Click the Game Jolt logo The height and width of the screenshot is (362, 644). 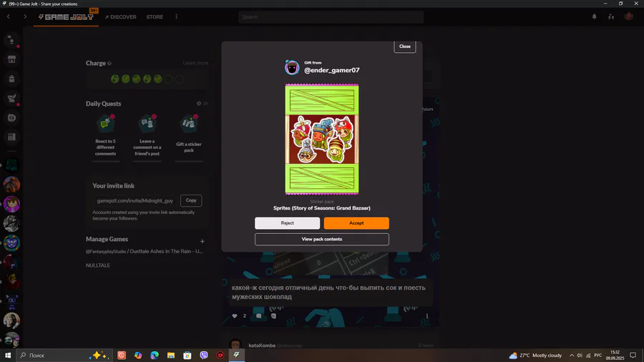point(66,17)
